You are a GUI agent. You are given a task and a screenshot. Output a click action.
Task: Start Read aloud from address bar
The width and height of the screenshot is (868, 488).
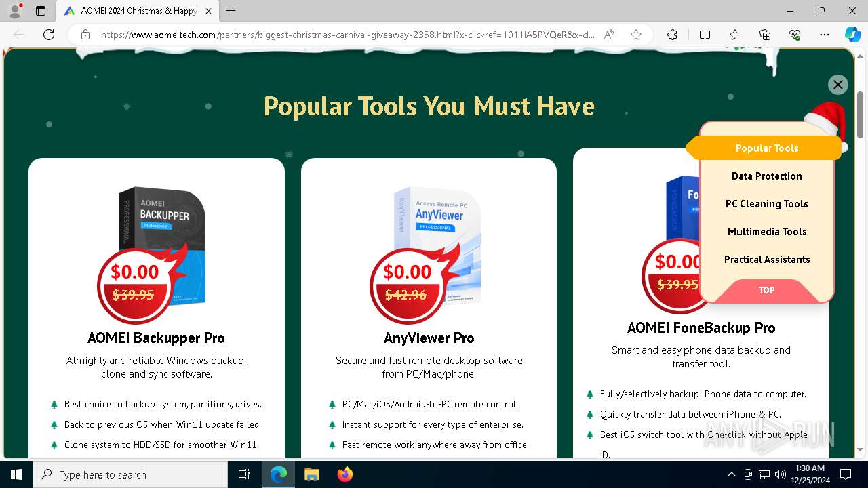609,35
